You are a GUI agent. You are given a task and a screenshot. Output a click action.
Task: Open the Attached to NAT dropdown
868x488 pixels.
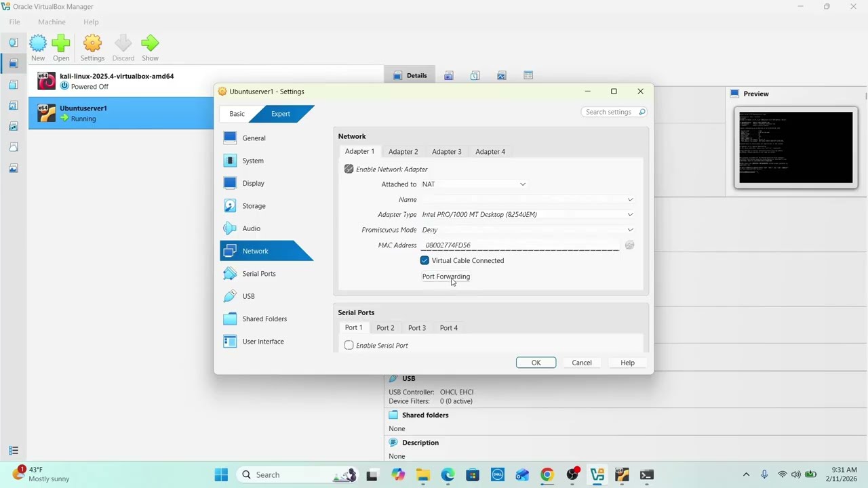[x=473, y=184]
